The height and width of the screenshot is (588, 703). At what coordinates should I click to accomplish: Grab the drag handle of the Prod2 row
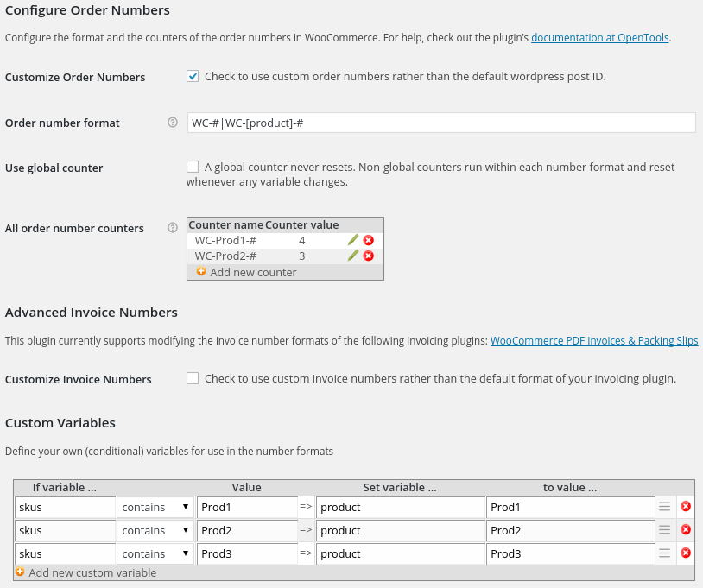pos(665,530)
